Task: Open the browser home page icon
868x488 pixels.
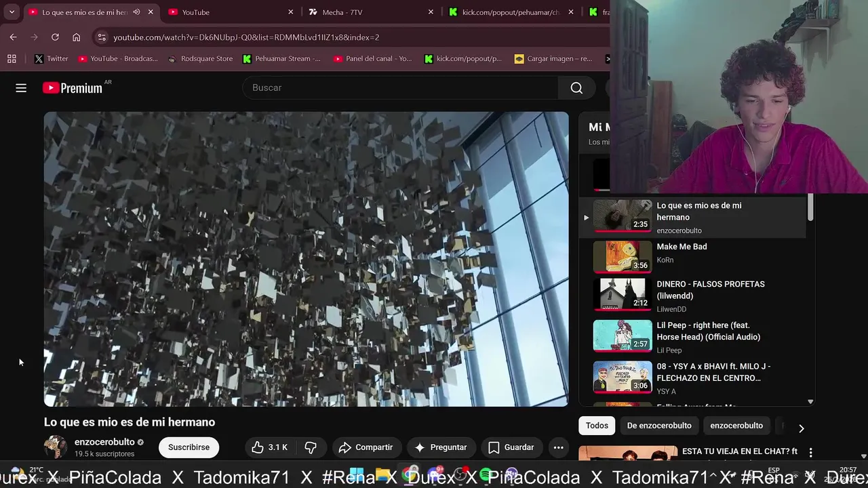Action: click(x=76, y=37)
